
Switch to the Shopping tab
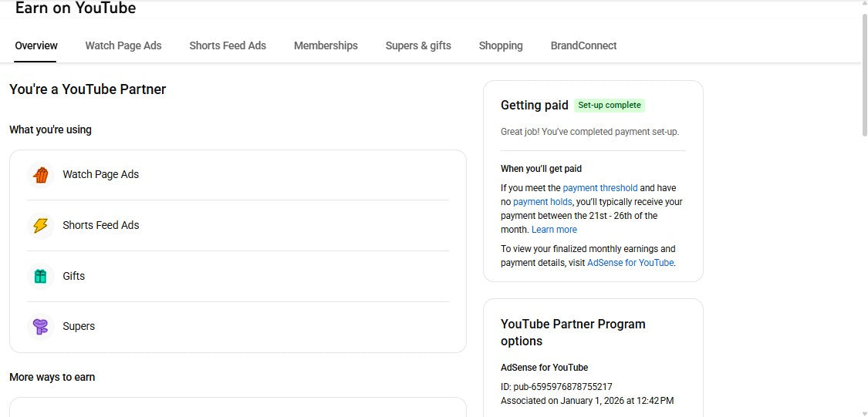pos(501,45)
